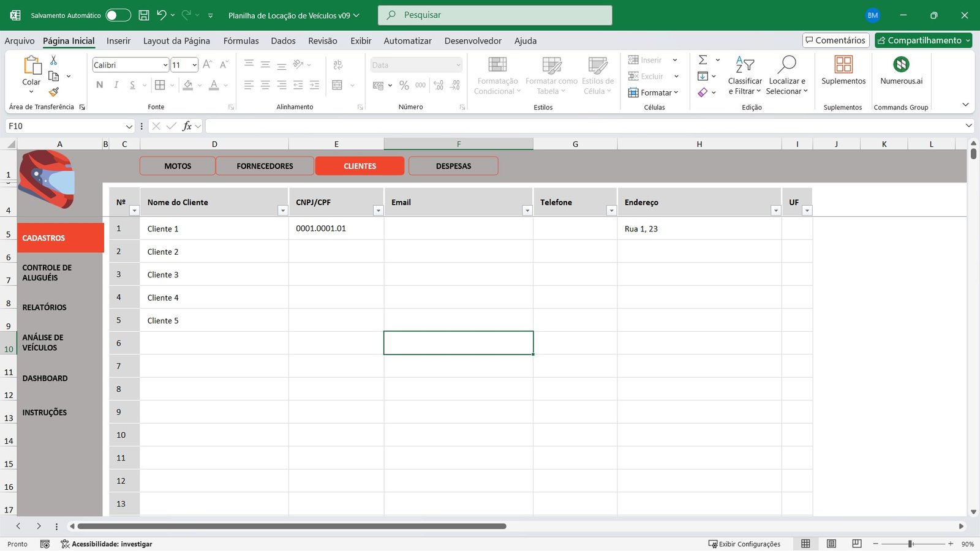Click the Format Painter brush icon
The width and height of the screenshot is (980, 551).
(x=54, y=92)
